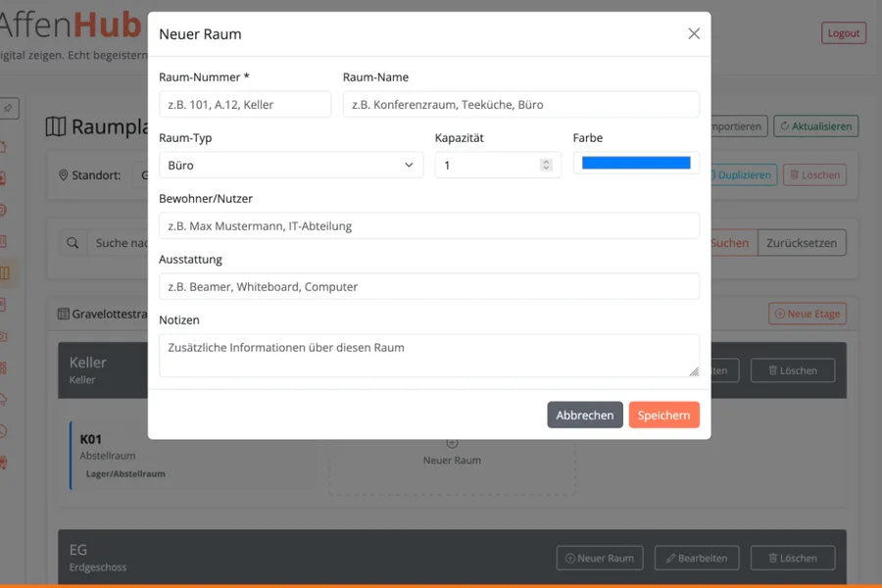Select the Bewohner/Nutzer input field
Viewport: 882px width, 588px height.
pos(429,226)
